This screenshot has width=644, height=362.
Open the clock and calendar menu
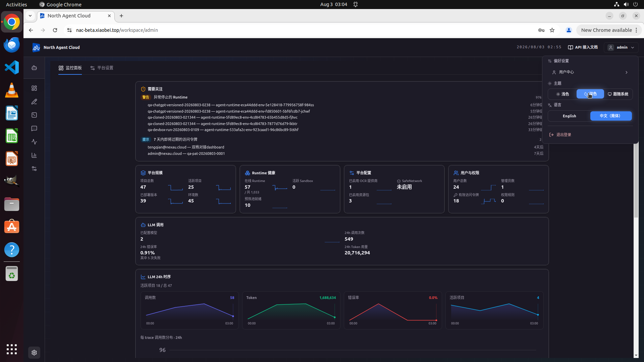[333, 4]
